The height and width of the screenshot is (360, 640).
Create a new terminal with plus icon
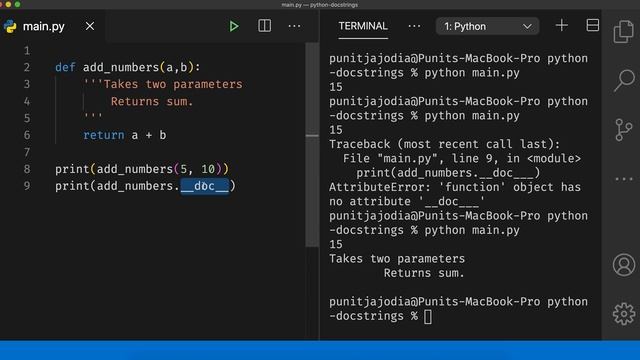click(x=562, y=26)
